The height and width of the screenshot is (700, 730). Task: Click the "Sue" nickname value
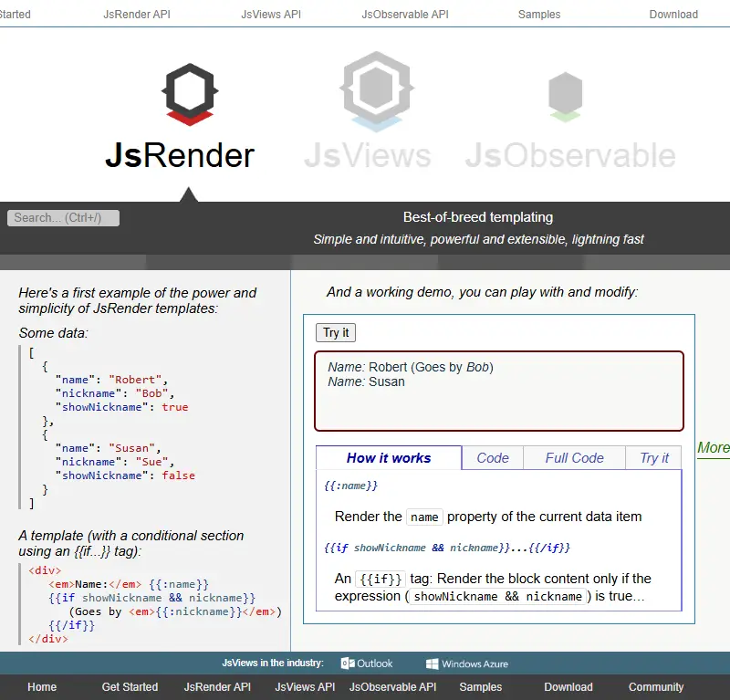(151, 462)
